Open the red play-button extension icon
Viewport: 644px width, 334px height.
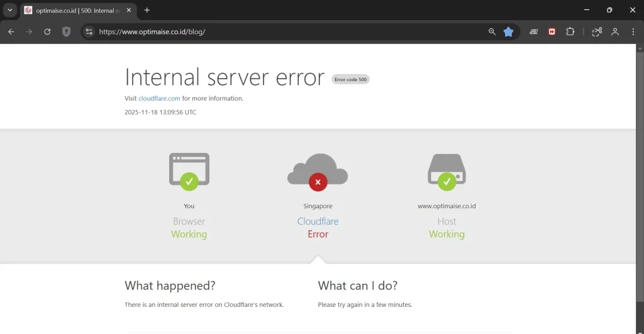552,31
